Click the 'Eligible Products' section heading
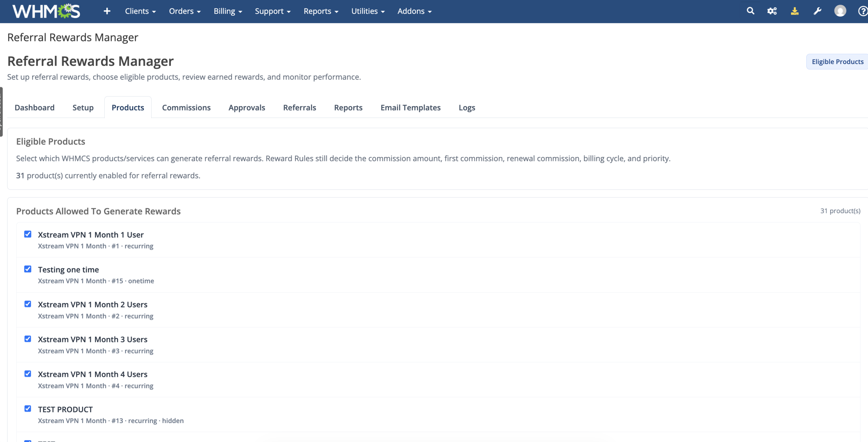The image size is (868, 442). pos(51,141)
